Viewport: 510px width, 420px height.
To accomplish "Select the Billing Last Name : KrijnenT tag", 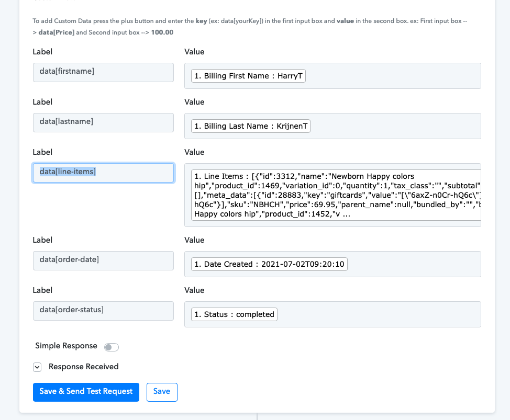I will [250, 126].
